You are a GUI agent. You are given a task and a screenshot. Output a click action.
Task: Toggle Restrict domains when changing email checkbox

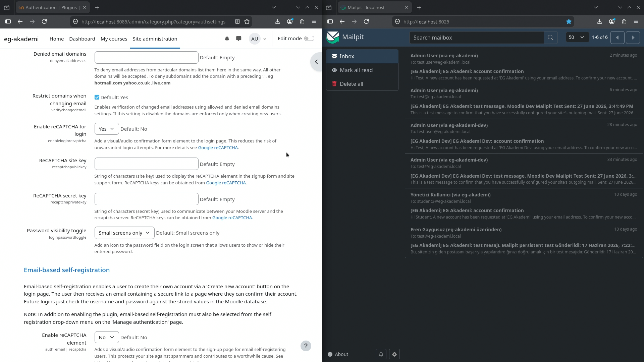tap(97, 97)
